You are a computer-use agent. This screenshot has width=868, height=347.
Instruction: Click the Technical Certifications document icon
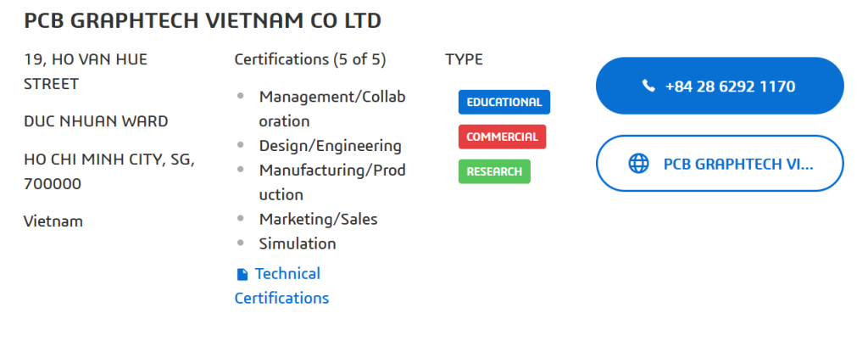pyautogui.click(x=242, y=274)
